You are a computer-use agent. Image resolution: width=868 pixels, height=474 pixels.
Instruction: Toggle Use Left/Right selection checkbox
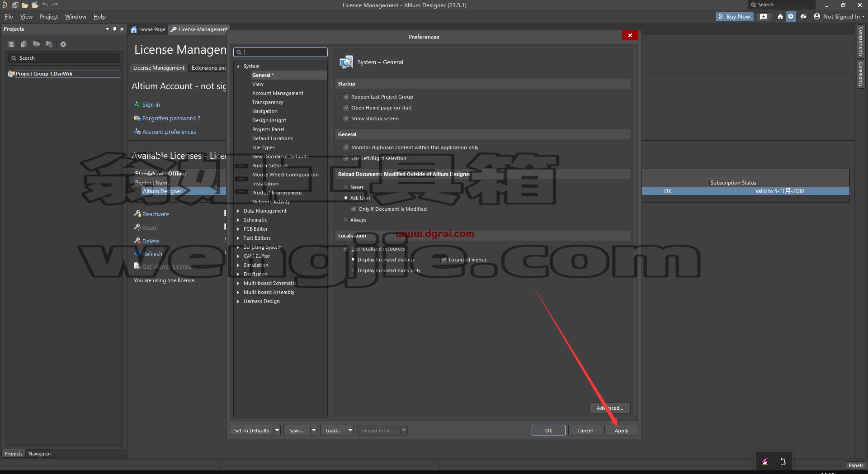tap(346, 158)
